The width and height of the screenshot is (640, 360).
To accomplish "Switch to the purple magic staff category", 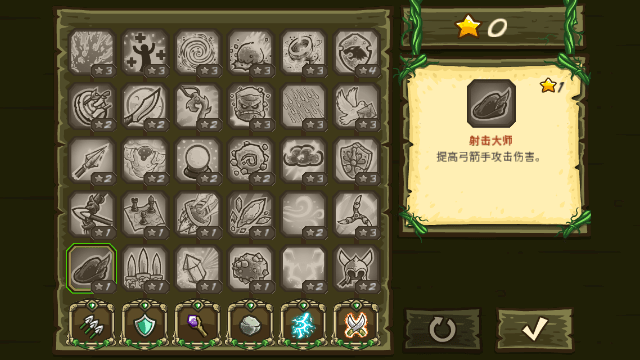I will coord(198,324).
